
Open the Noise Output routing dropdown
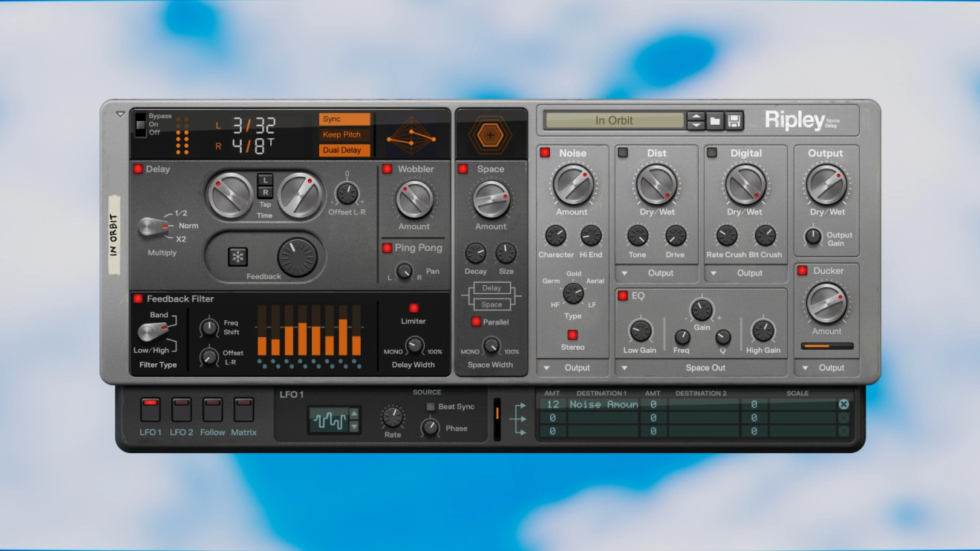(x=572, y=368)
